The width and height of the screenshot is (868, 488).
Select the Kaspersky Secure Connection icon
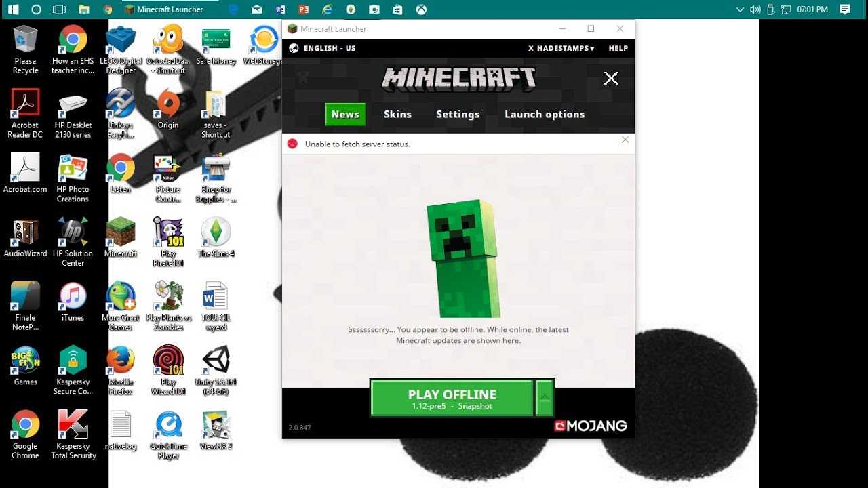[x=73, y=371]
